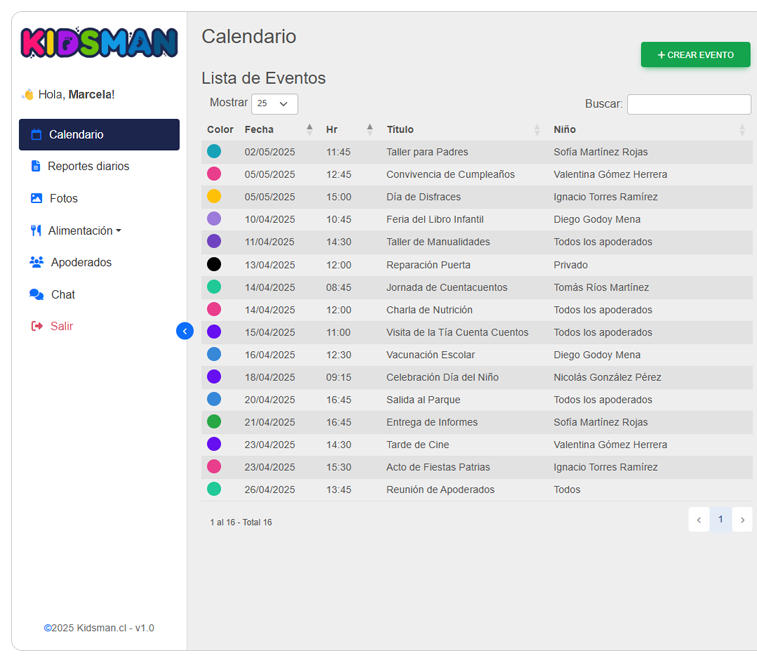Click Tomás Ríos Martínez name

tap(601, 287)
